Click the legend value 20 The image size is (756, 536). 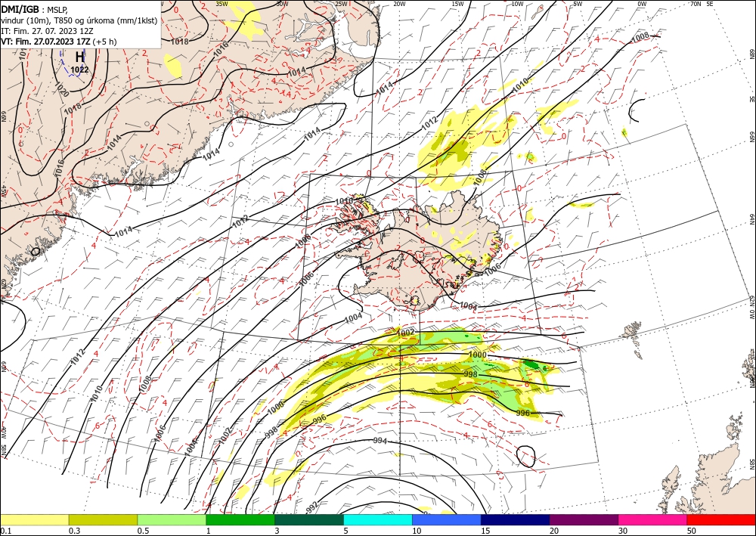554,531
